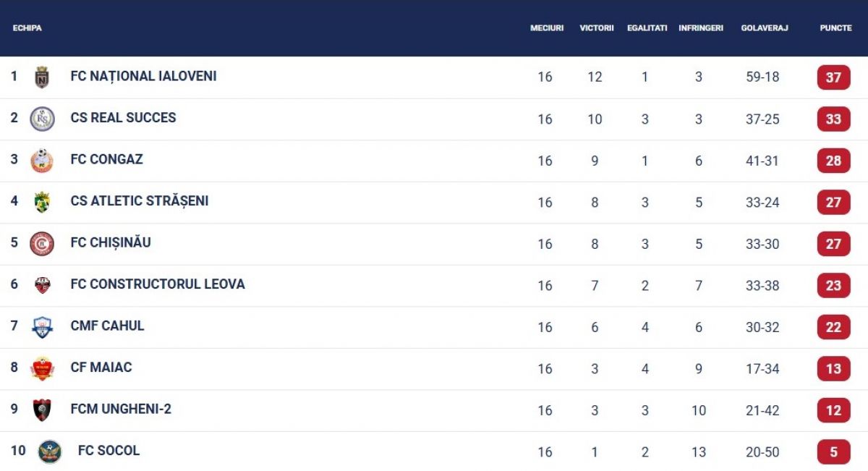
Task: Click the GOLAVERAJ column header
Action: (x=764, y=28)
